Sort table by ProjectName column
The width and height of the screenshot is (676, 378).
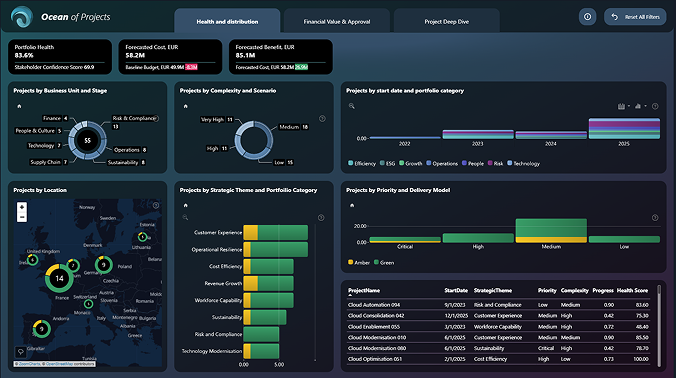click(364, 291)
